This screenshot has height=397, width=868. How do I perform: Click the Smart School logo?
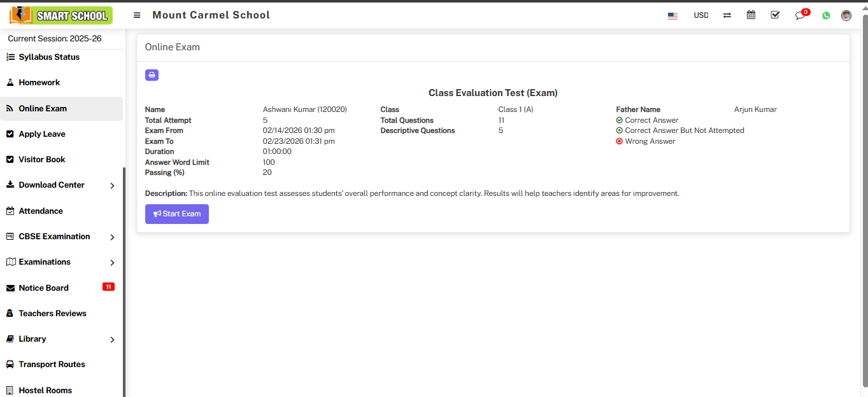(x=60, y=15)
